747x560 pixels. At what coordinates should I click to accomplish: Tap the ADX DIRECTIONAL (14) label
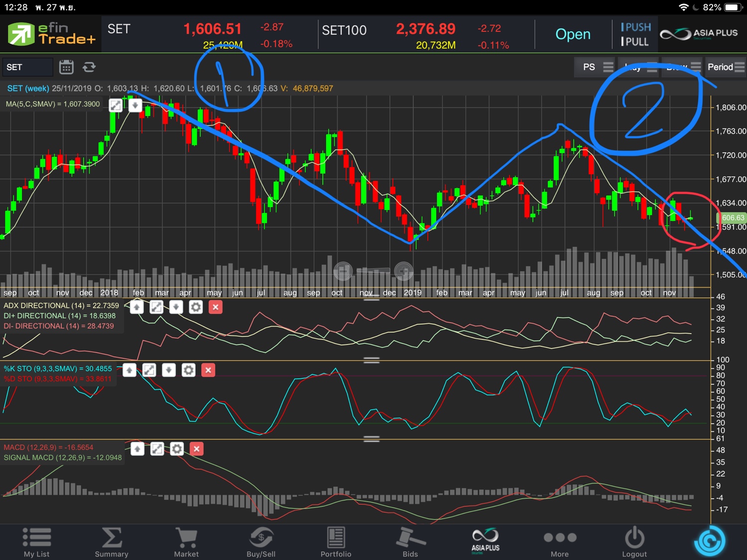61,306
